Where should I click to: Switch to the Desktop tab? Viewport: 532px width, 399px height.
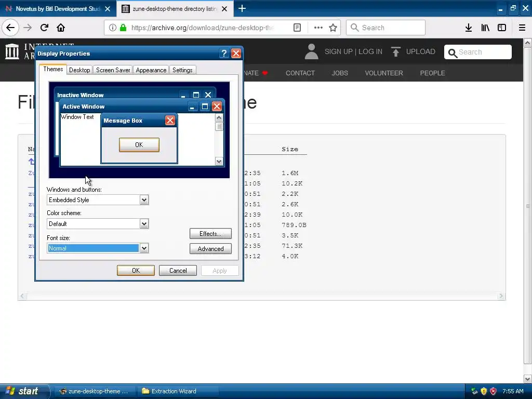point(79,70)
